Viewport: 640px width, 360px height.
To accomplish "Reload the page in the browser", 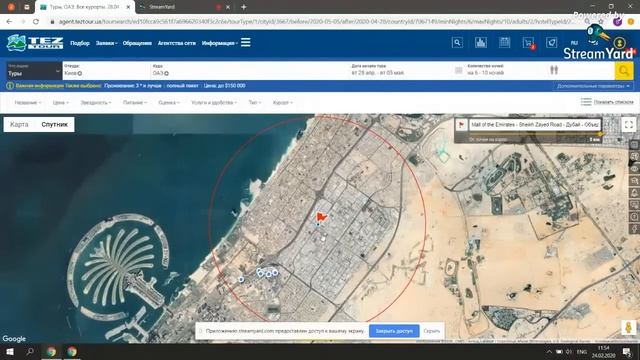I will coord(36,22).
